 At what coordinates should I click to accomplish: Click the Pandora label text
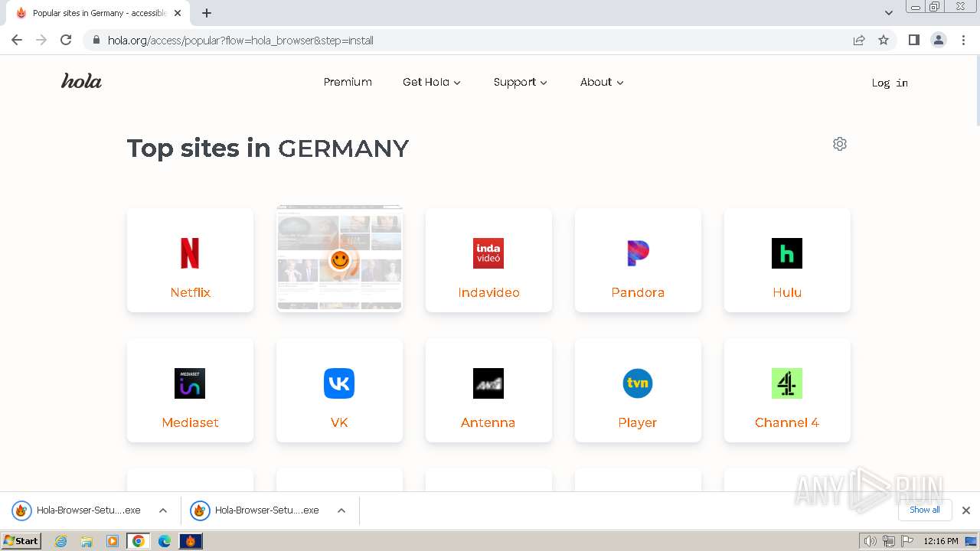638,292
